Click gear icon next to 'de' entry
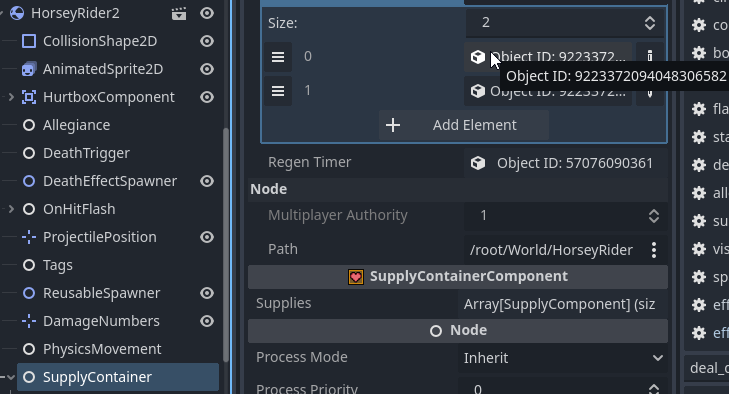This screenshot has width=729, height=394. pyautogui.click(x=699, y=165)
